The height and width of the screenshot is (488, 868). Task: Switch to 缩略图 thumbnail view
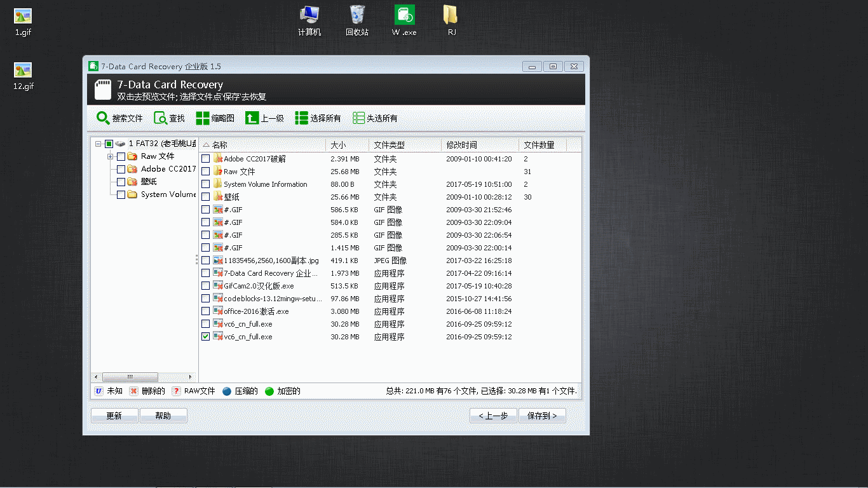(203, 118)
